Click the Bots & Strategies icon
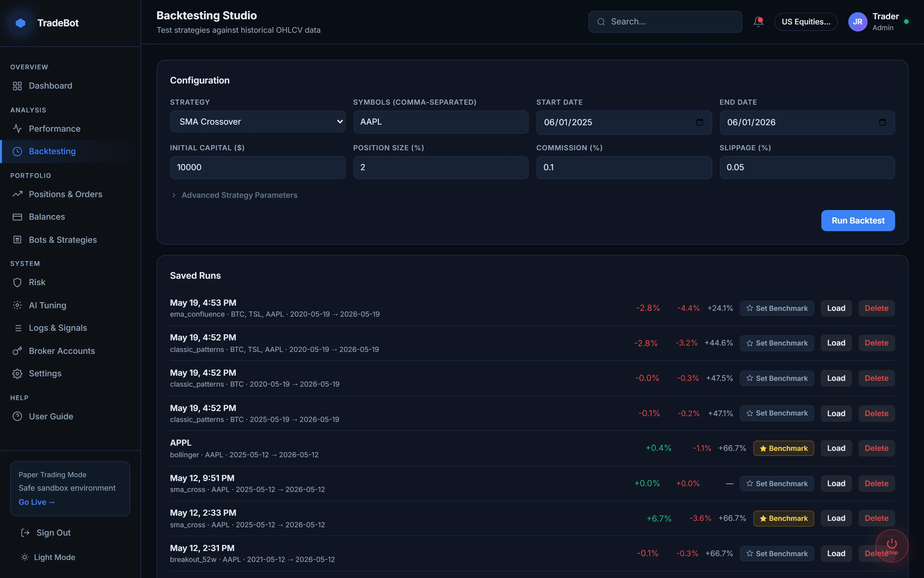Viewport: 924px width, 578px height. pos(17,240)
